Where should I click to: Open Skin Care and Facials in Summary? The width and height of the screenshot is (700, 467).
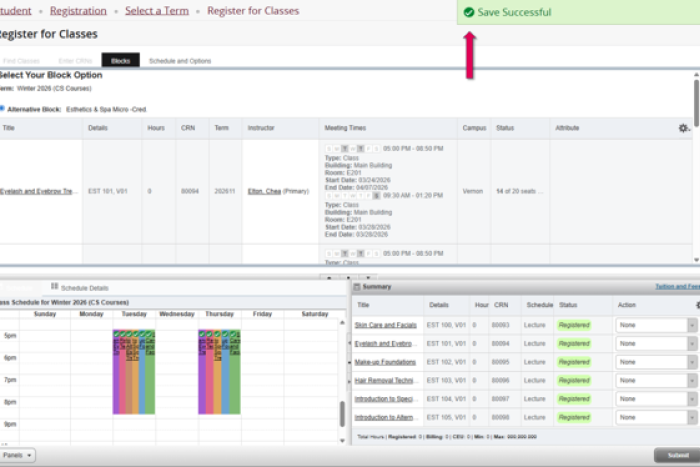pos(385,325)
